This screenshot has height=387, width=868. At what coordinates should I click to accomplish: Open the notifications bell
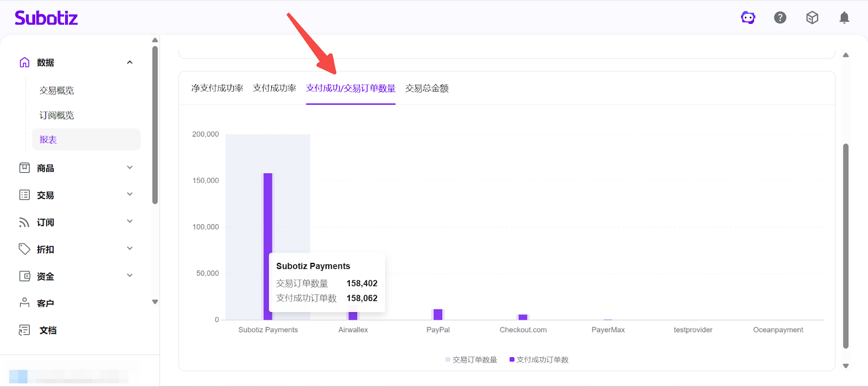point(844,18)
